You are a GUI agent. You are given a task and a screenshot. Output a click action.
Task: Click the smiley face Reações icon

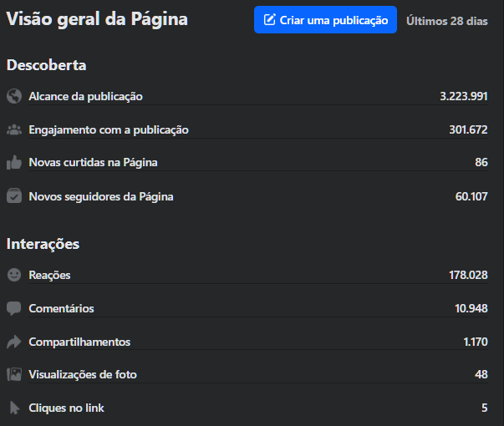[13, 275]
